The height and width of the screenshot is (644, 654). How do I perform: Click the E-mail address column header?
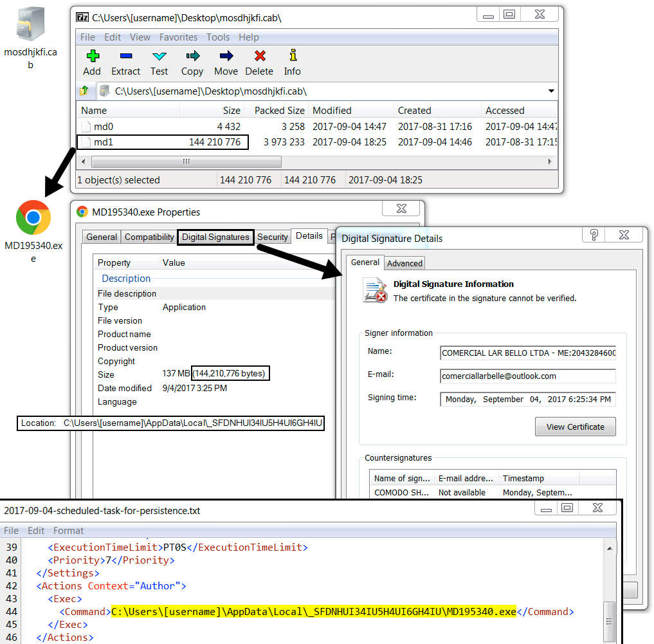tap(466, 478)
